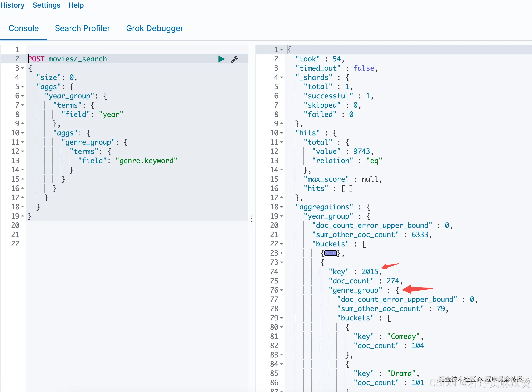Click the "genre.keyword" field value in the request
This screenshot has width=532, height=392.
coord(146,161)
